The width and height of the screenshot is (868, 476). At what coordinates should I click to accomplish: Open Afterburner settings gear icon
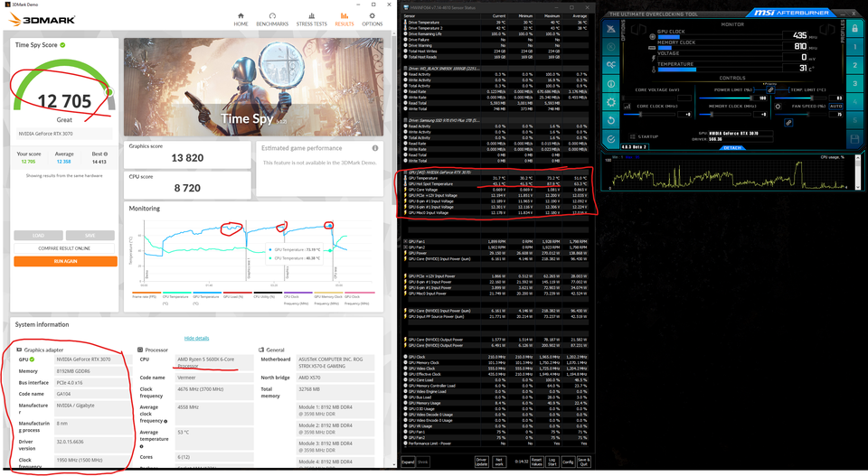(x=611, y=102)
